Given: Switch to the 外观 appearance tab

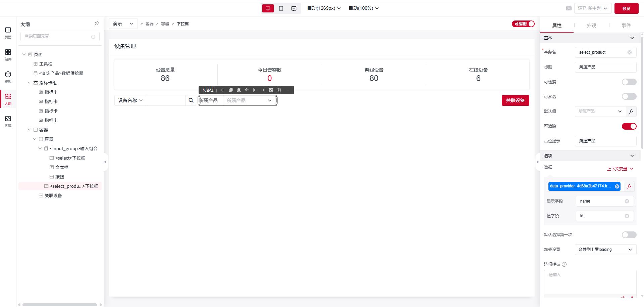Looking at the screenshot, I should [x=591, y=26].
